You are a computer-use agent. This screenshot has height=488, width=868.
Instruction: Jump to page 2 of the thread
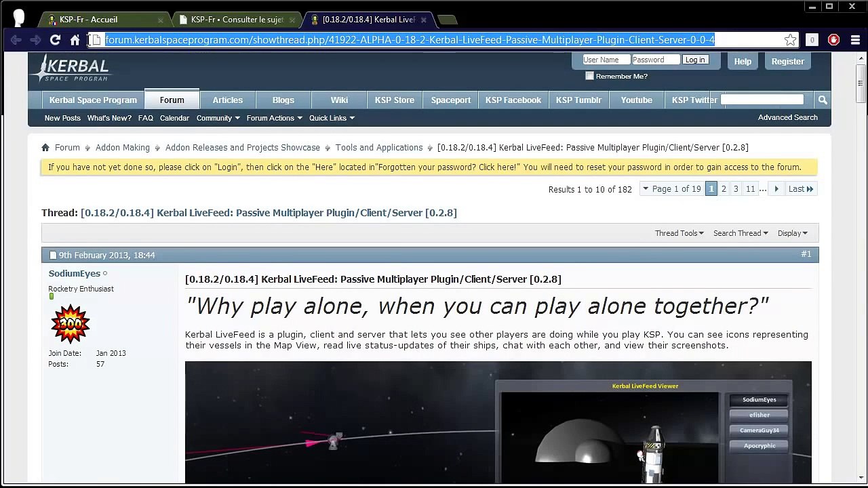pyautogui.click(x=724, y=189)
